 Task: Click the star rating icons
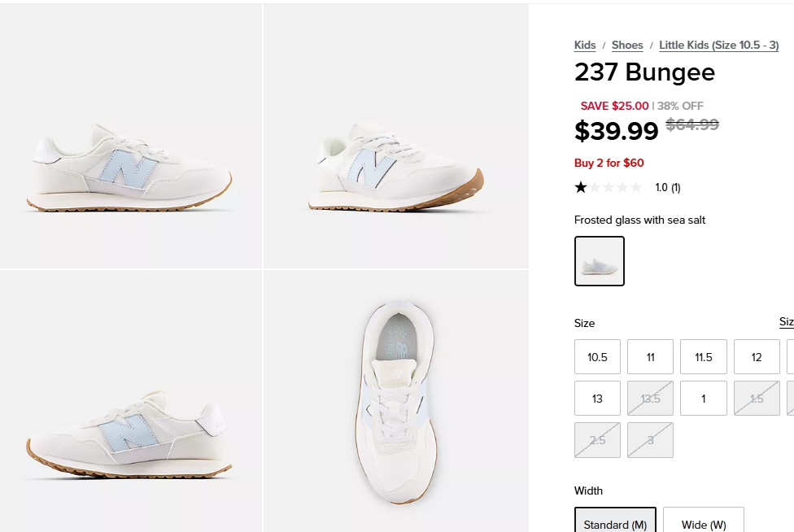pos(608,187)
